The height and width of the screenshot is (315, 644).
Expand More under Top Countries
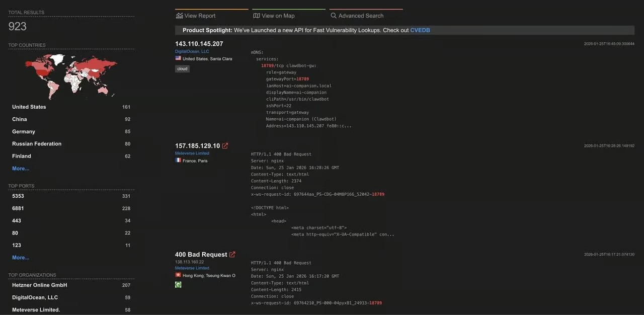21,169
